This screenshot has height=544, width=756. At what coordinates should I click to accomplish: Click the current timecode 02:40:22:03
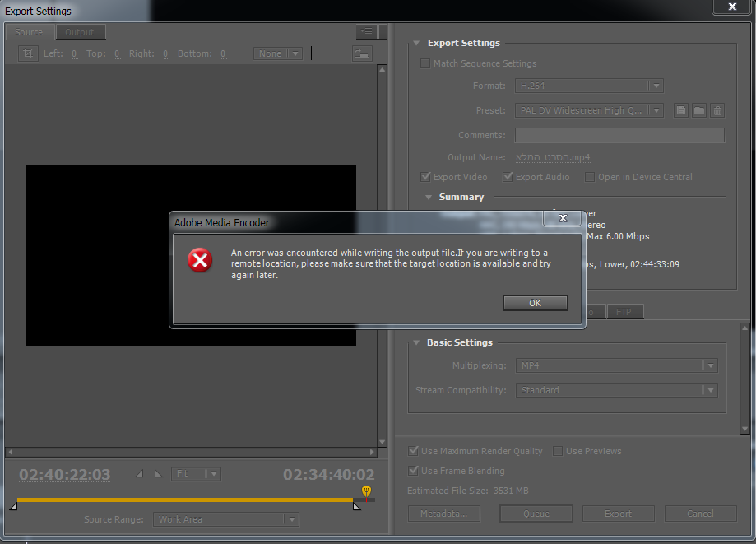pyautogui.click(x=65, y=475)
